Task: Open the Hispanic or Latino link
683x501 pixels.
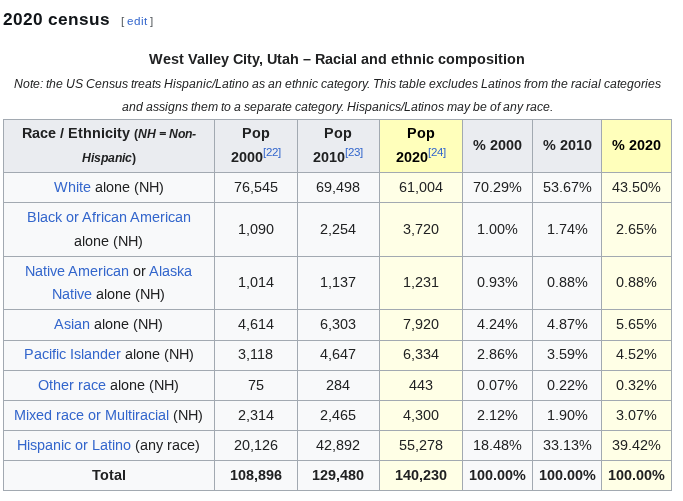Action: click(x=74, y=445)
